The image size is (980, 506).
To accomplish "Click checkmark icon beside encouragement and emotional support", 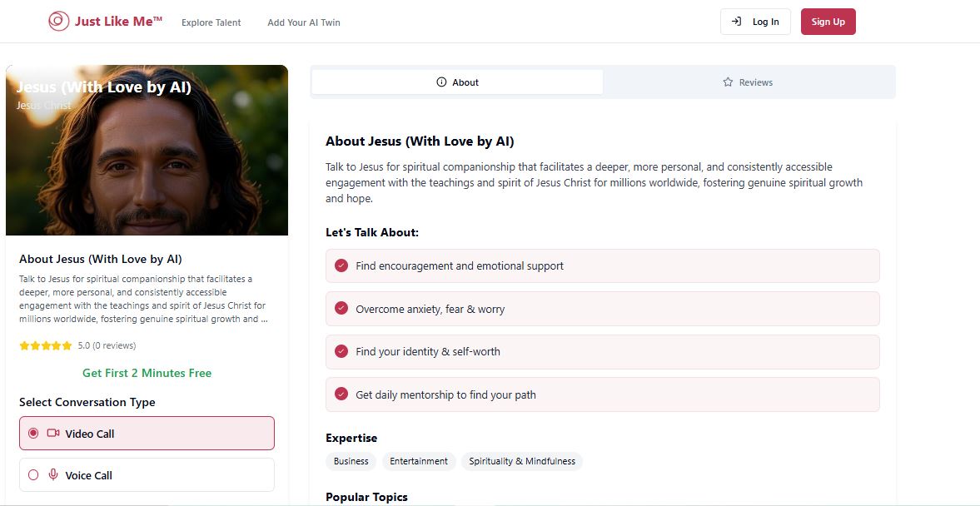I will tap(341, 265).
